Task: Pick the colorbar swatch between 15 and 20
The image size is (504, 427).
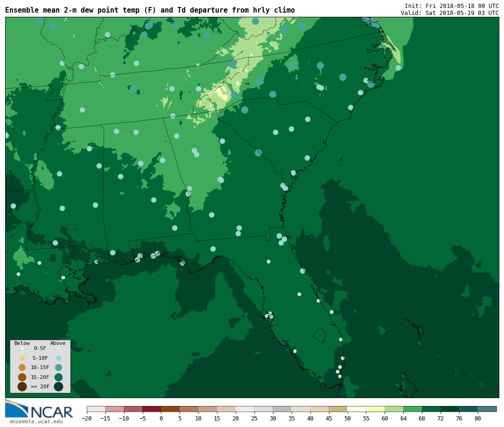Action: pyautogui.click(x=226, y=409)
